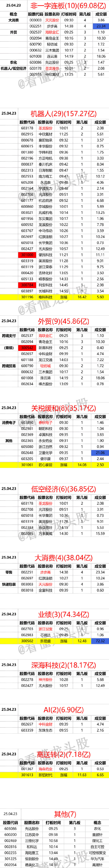Select stock name 长城科技
The image size is (109, 868).
[45, 291]
